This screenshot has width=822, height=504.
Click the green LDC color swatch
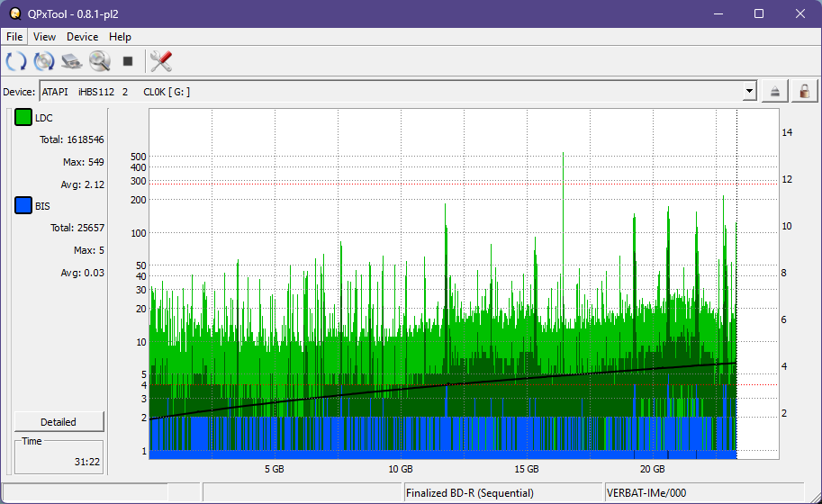tap(23, 117)
